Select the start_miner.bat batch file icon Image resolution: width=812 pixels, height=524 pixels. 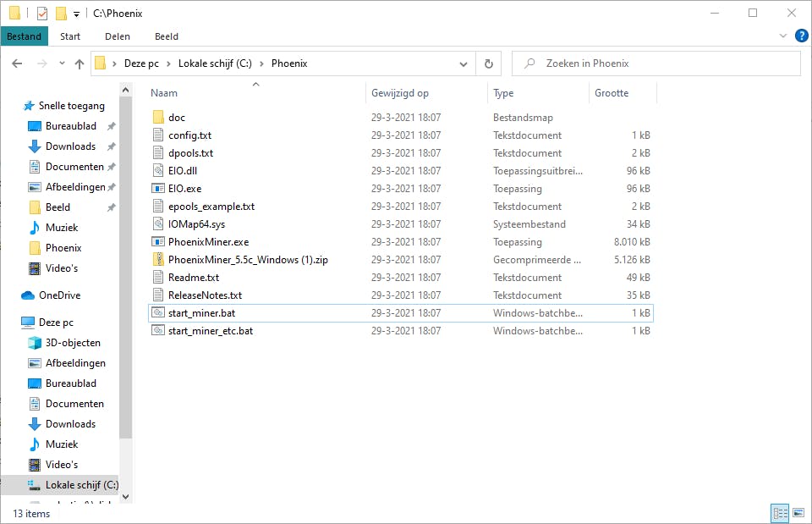point(158,312)
